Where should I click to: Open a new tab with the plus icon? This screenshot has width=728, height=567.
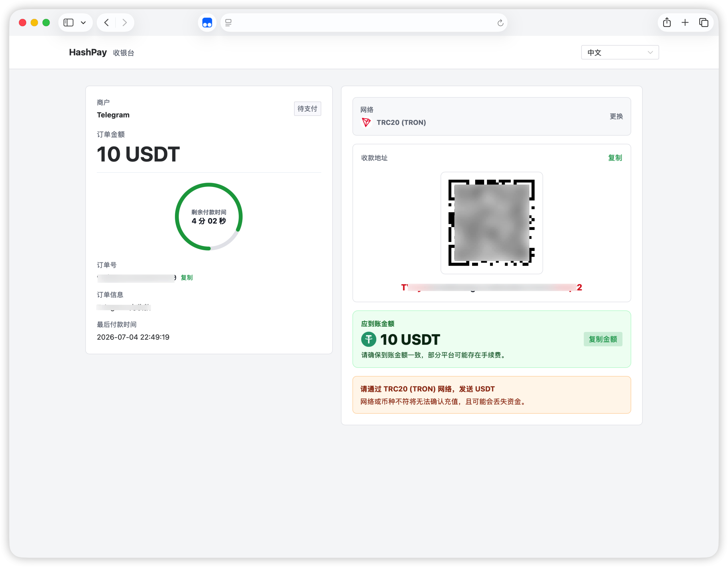[685, 22]
